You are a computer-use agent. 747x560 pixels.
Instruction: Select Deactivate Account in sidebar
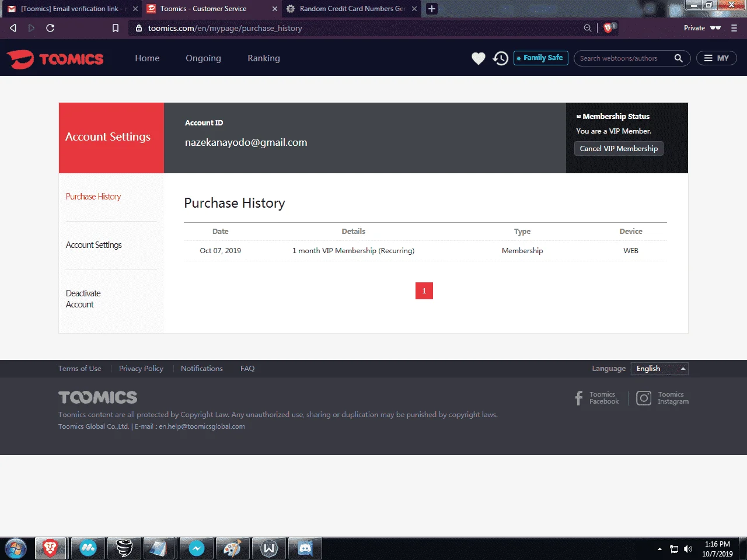pyautogui.click(x=83, y=299)
